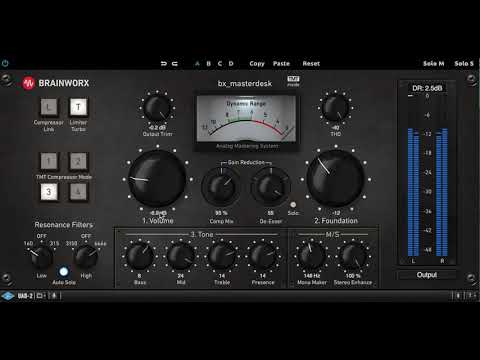
Task: Click the UAD-2 label in bottom bar
Action: click(x=25, y=296)
